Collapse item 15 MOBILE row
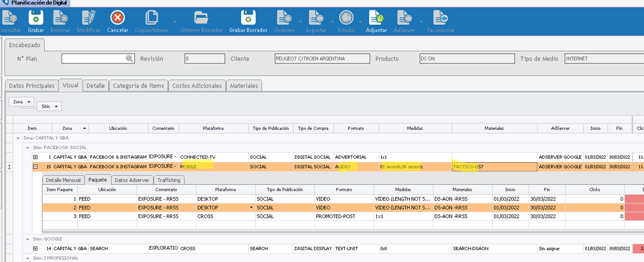 click(x=35, y=167)
